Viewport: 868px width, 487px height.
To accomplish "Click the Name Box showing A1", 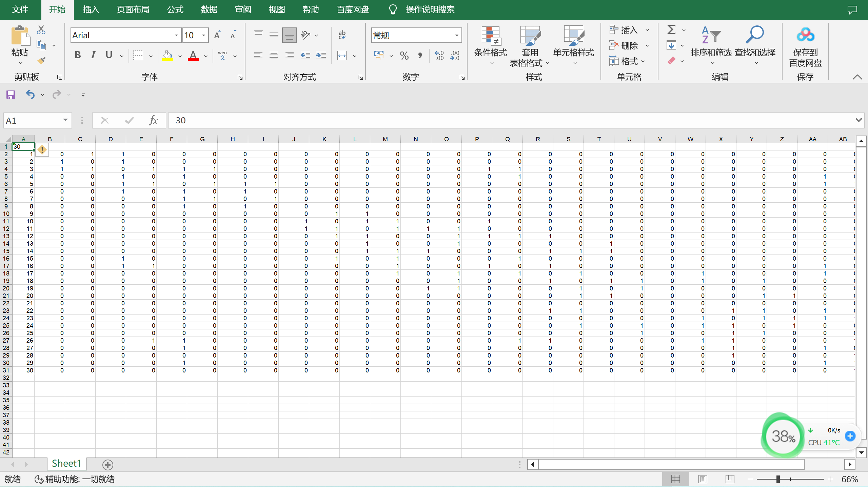I will point(32,121).
